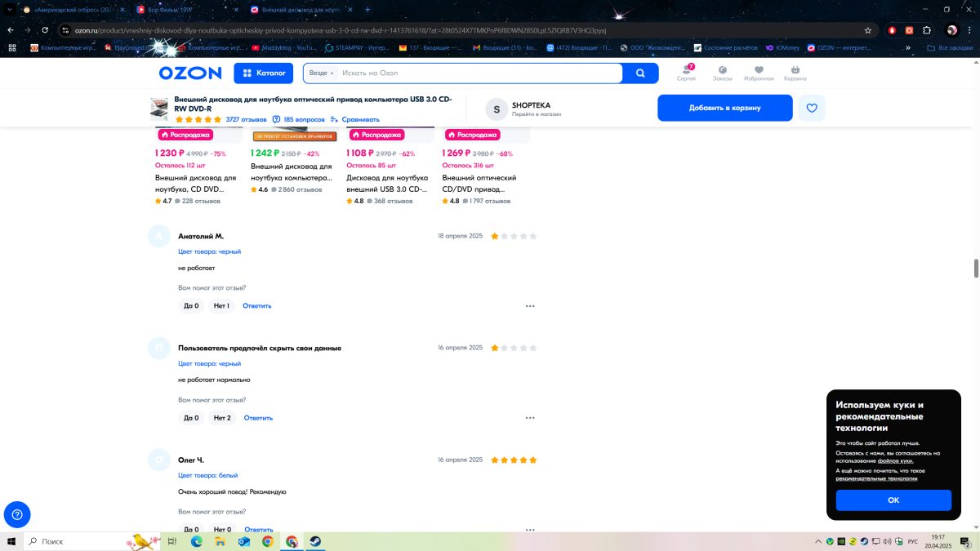Open the Корзина cart icon
This screenshot has height=551, width=980.
click(x=795, y=73)
